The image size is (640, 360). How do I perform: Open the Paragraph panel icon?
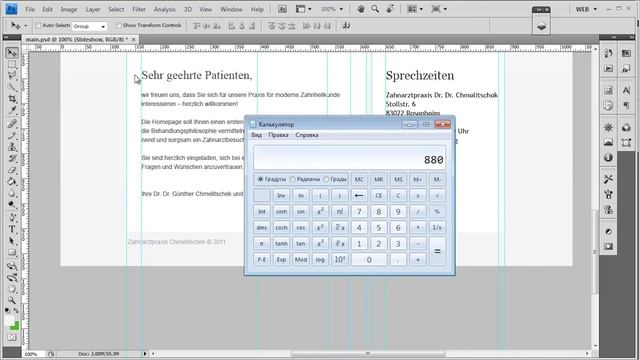point(626,106)
